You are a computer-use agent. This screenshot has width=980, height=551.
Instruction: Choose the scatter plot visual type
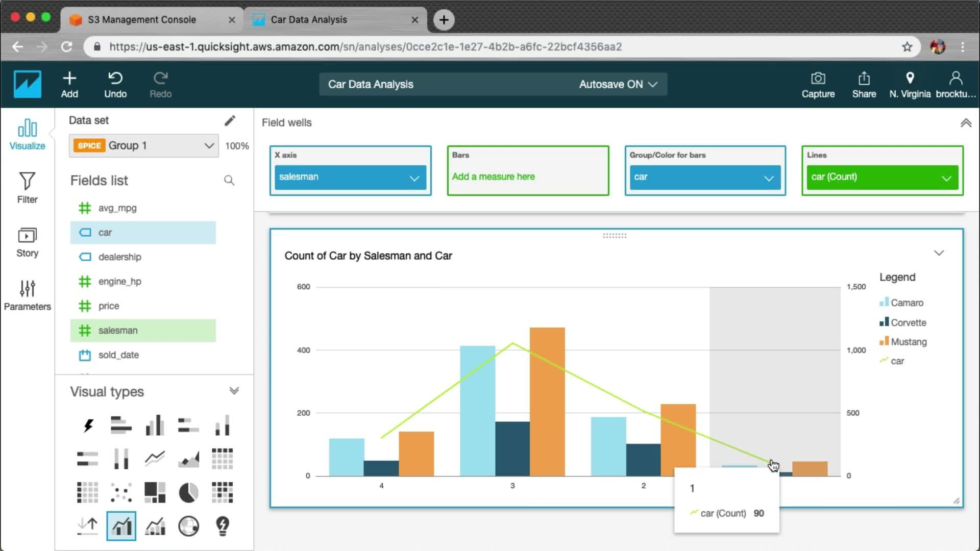point(121,492)
